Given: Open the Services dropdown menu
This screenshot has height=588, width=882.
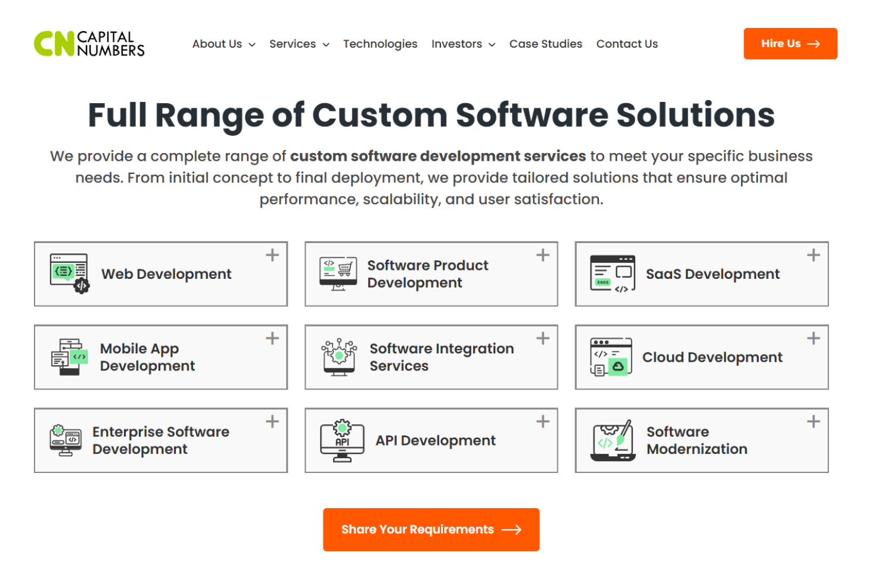Looking at the screenshot, I should point(299,44).
